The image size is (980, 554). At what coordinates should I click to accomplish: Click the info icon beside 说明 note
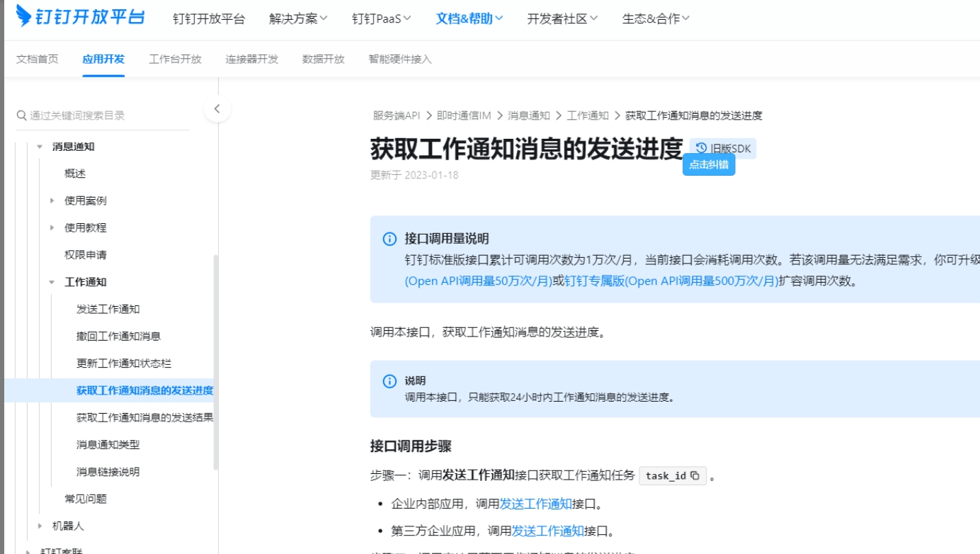pyautogui.click(x=389, y=381)
